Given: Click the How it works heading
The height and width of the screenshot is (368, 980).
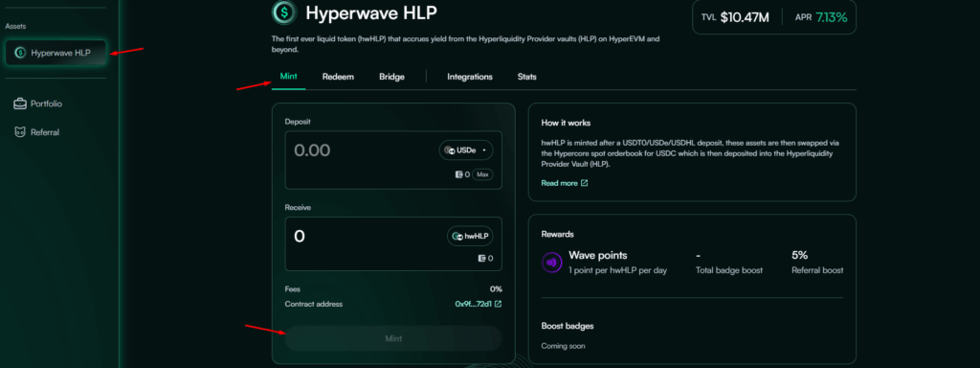Looking at the screenshot, I should click(x=566, y=123).
